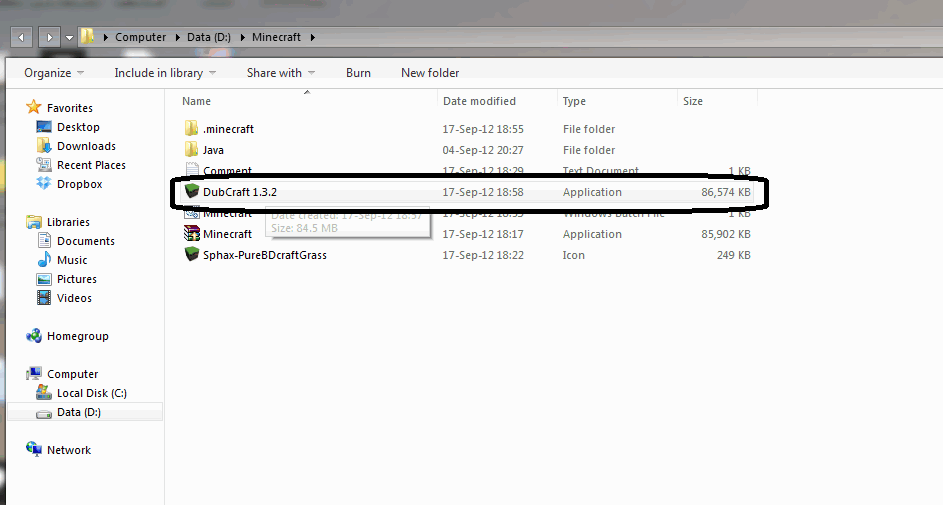Click the Forward navigation arrow

(x=49, y=37)
